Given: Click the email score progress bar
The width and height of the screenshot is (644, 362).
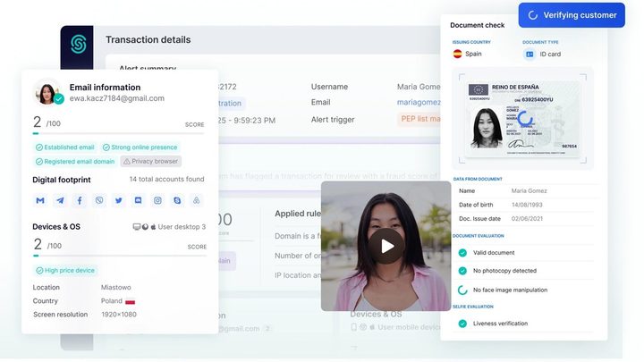Looking at the screenshot, I should pyautogui.click(x=118, y=133).
